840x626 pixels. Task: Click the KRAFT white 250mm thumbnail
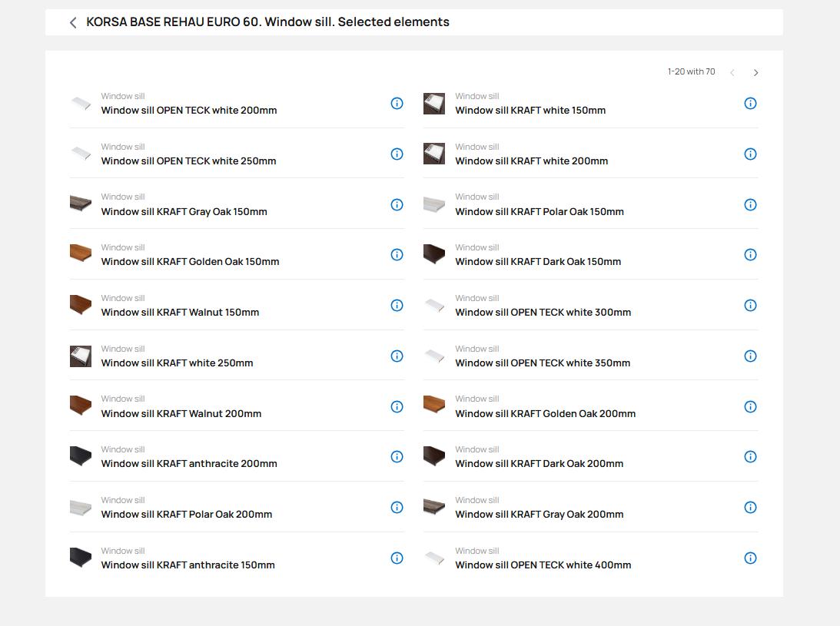tap(81, 356)
